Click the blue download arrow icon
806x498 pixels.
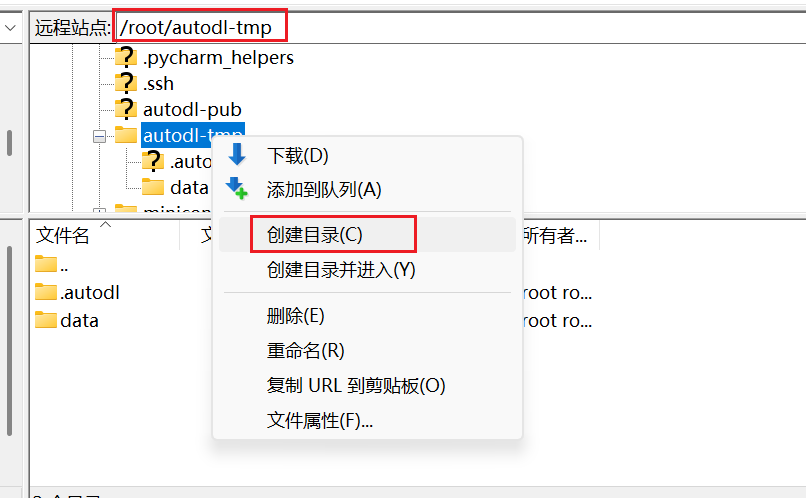coord(237,155)
